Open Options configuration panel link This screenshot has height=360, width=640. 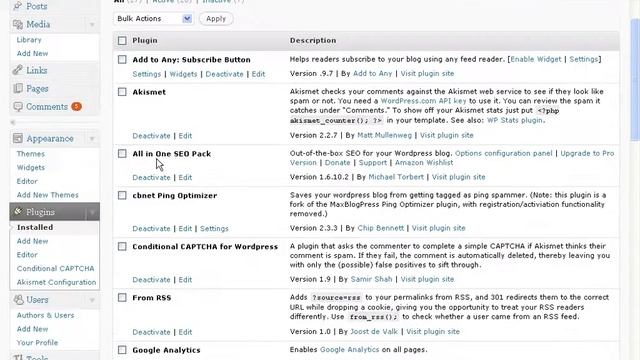click(x=504, y=153)
